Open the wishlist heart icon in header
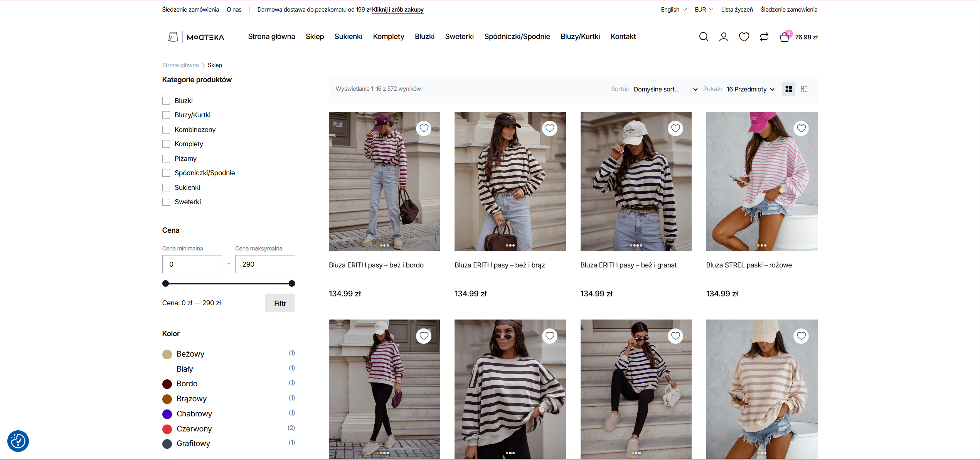 (744, 37)
